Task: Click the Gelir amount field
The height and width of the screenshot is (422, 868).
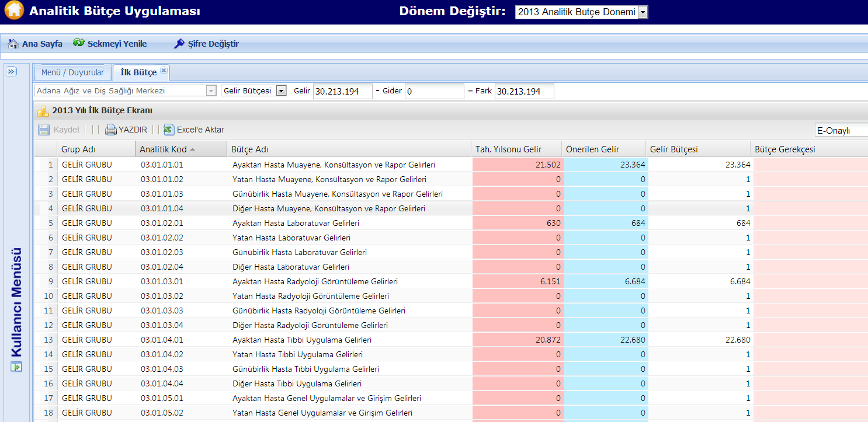Action: 343,92
